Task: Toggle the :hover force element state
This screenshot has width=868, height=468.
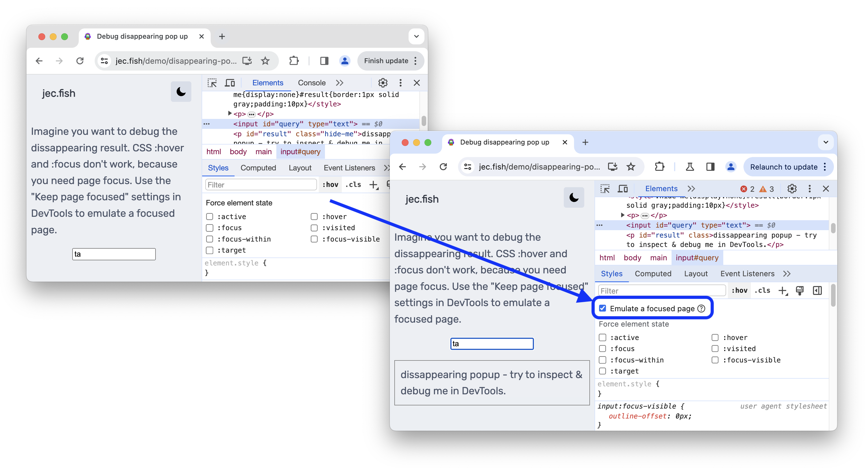Action: click(x=714, y=337)
